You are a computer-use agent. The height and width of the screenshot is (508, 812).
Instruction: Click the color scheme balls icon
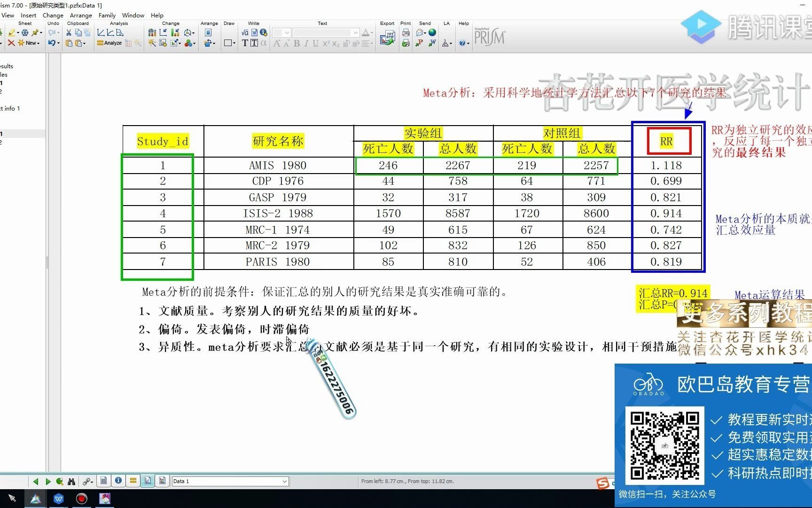click(x=188, y=43)
